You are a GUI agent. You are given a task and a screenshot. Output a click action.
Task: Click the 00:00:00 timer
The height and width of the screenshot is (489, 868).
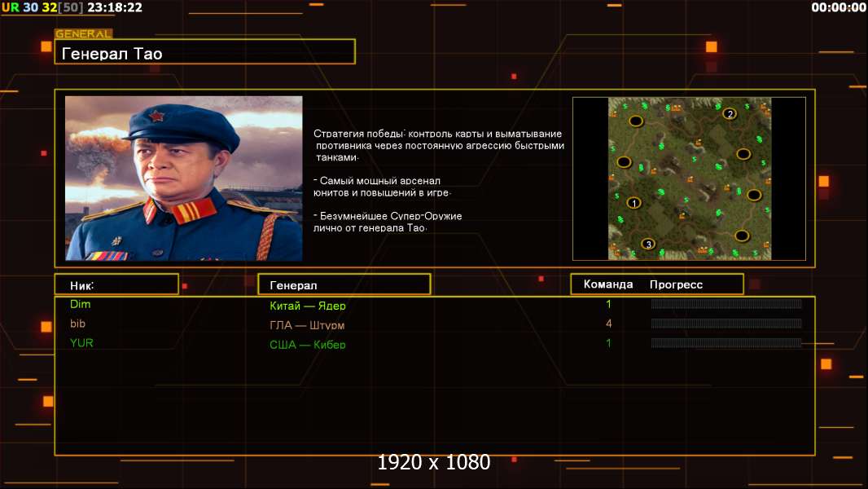pos(838,7)
